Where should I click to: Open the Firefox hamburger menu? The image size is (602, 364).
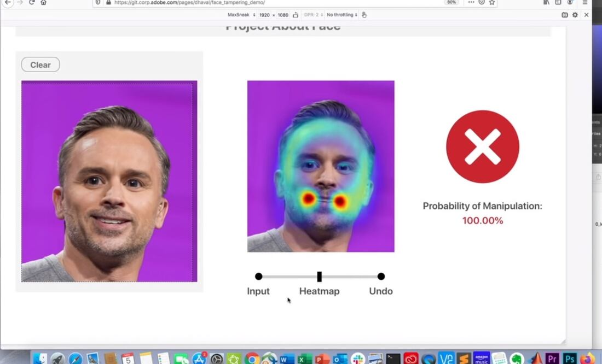585,2
